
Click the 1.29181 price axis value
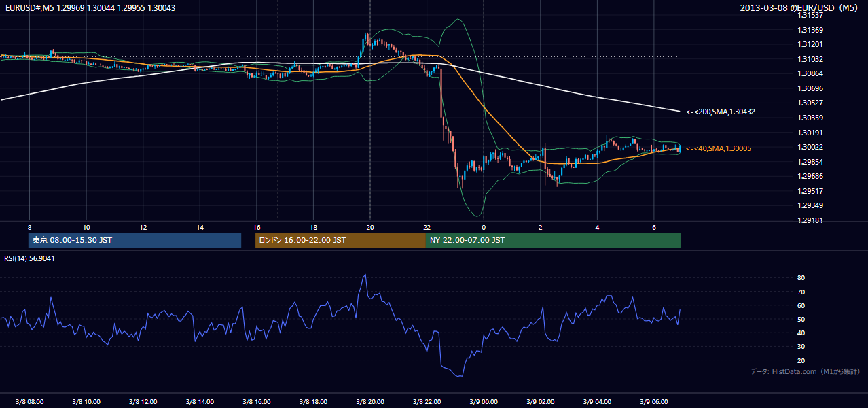click(x=810, y=220)
